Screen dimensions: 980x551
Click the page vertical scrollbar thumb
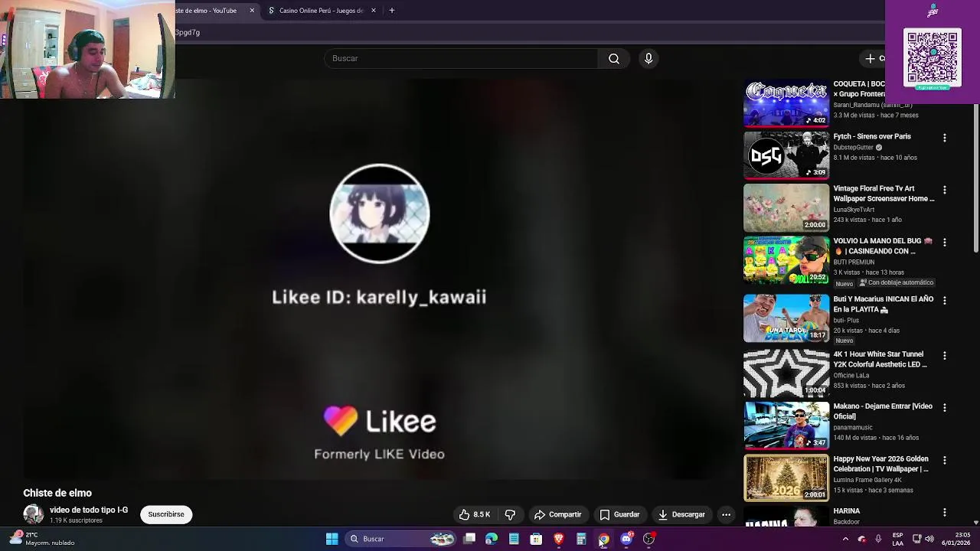pos(975,178)
